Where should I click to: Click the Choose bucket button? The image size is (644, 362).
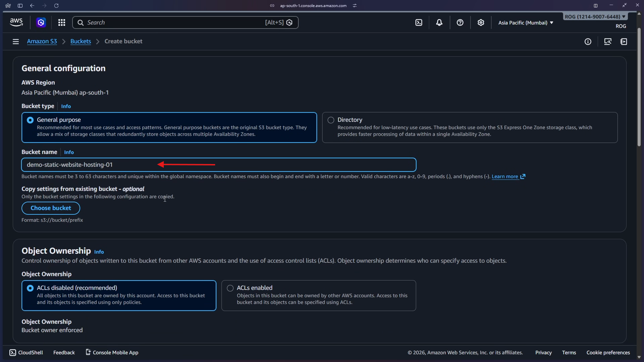click(x=51, y=208)
